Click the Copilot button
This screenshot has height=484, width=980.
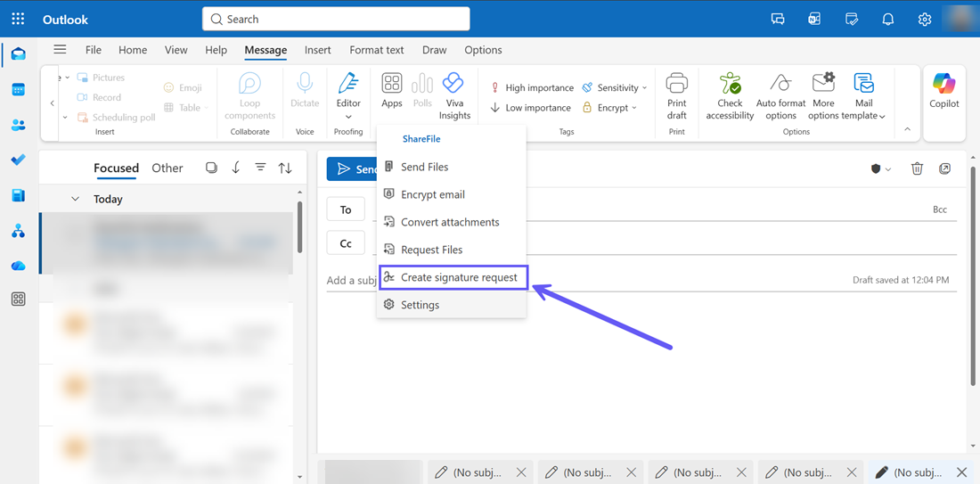[x=943, y=92]
